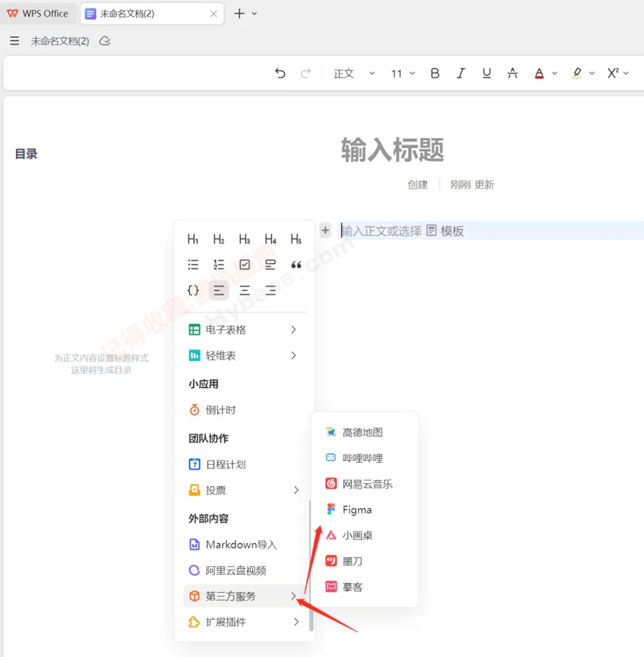Viewport: 644px width, 657px height.
Task: Click the 输入标题 title field
Action: (x=392, y=150)
